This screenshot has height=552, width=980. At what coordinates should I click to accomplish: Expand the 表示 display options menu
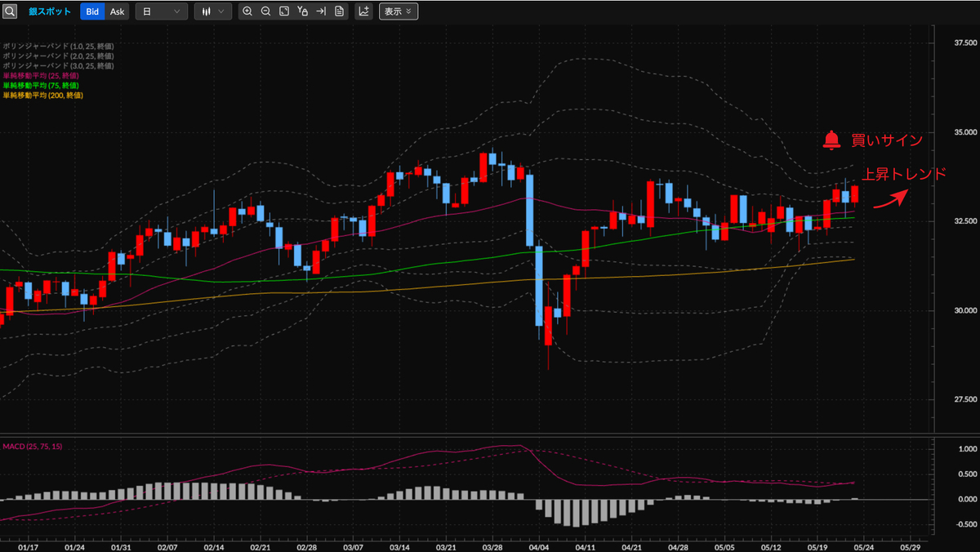pos(398,11)
